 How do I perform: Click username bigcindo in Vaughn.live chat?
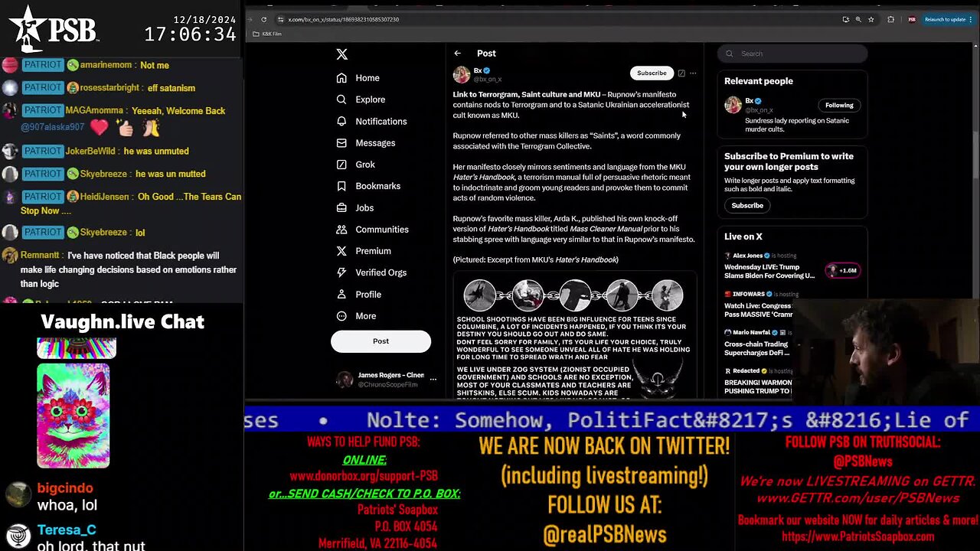[x=65, y=488]
